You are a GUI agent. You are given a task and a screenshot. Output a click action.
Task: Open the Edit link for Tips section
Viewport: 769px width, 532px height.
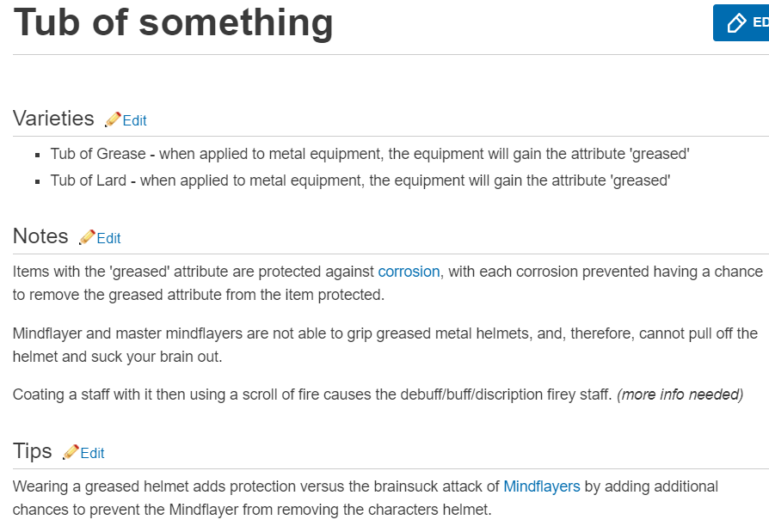pyautogui.click(x=92, y=453)
